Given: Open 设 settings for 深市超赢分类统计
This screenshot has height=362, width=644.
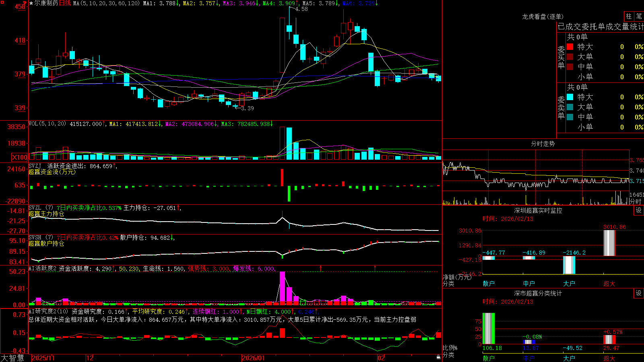Looking at the screenshot, I should pyautogui.click(x=638, y=293).
